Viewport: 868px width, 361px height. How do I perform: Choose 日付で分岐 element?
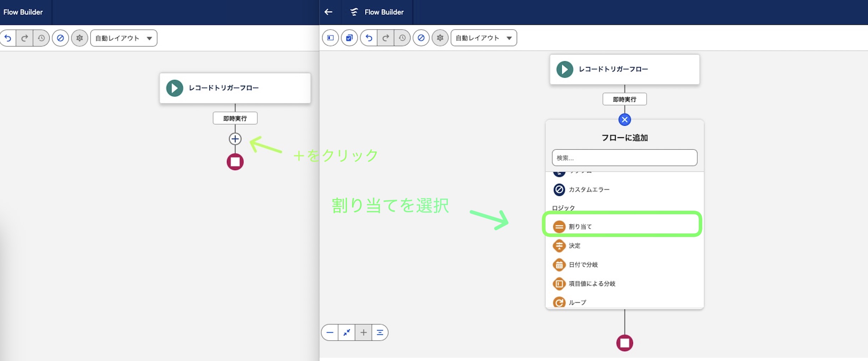pos(625,265)
